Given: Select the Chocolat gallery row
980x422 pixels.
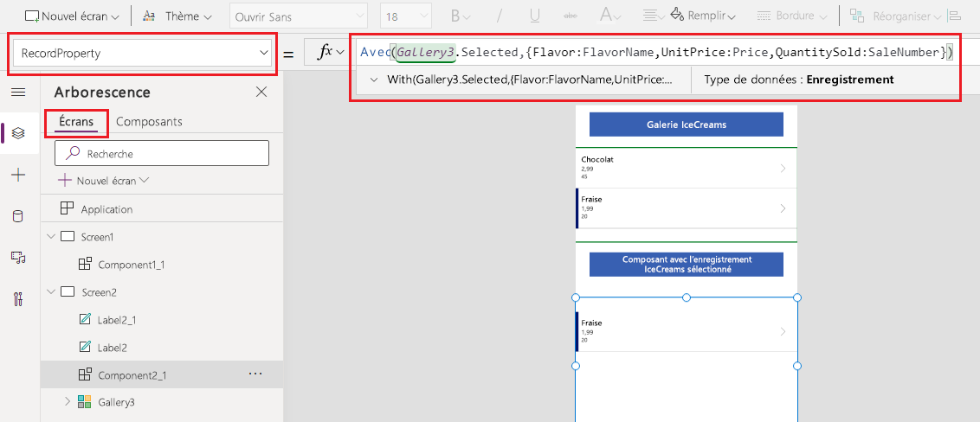Looking at the screenshot, I should 687,168.
